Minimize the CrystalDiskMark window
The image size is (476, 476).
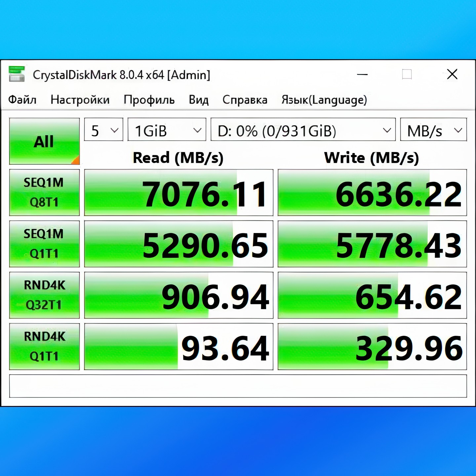click(362, 74)
